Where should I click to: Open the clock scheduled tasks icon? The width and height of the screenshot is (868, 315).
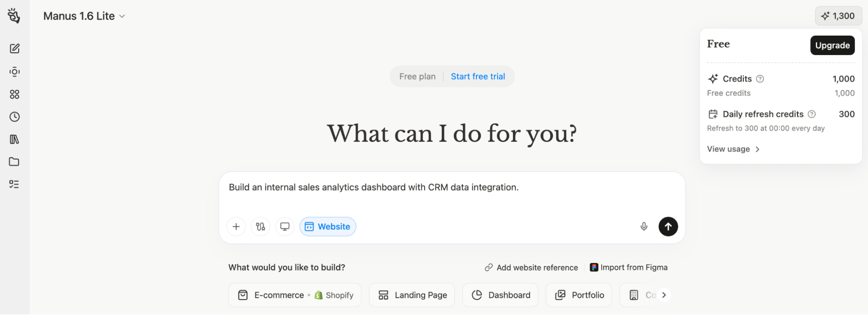tap(14, 117)
